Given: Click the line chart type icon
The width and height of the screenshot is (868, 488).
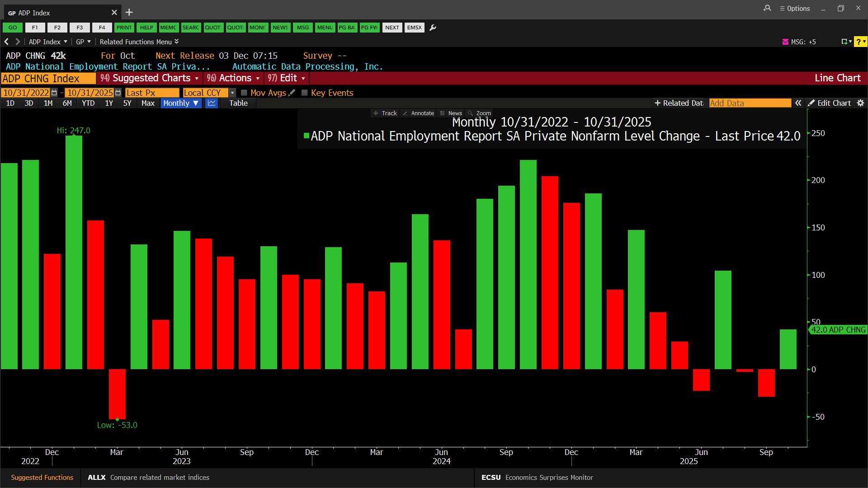Looking at the screenshot, I should [x=212, y=103].
